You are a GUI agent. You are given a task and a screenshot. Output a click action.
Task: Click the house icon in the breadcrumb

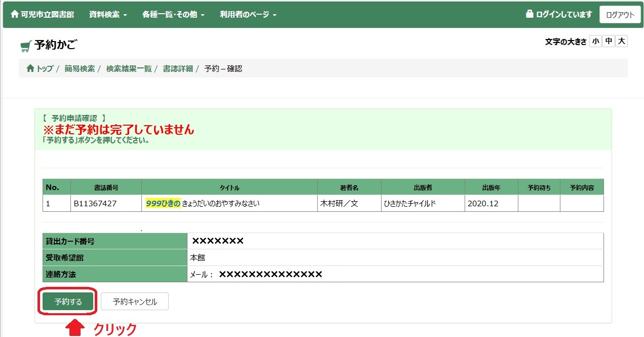[x=30, y=68]
